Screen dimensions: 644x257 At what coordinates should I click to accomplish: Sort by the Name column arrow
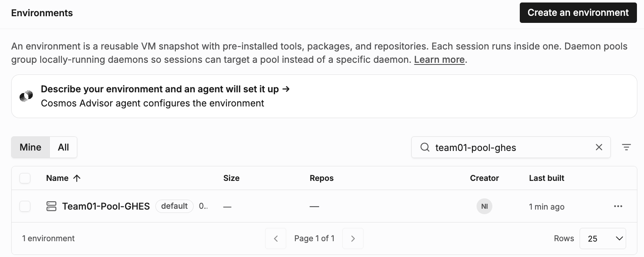tap(76, 178)
